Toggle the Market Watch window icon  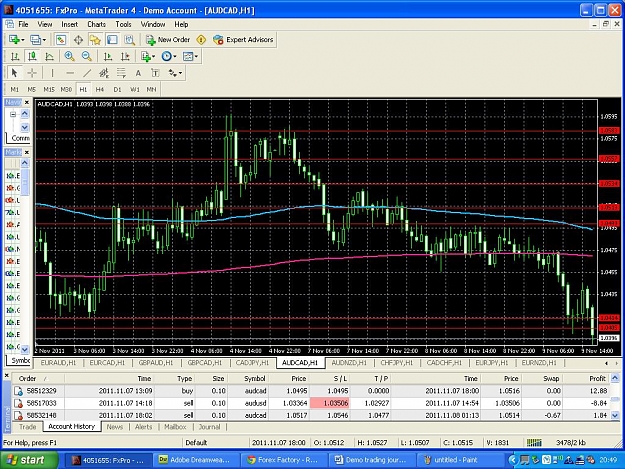click(x=61, y=40)
